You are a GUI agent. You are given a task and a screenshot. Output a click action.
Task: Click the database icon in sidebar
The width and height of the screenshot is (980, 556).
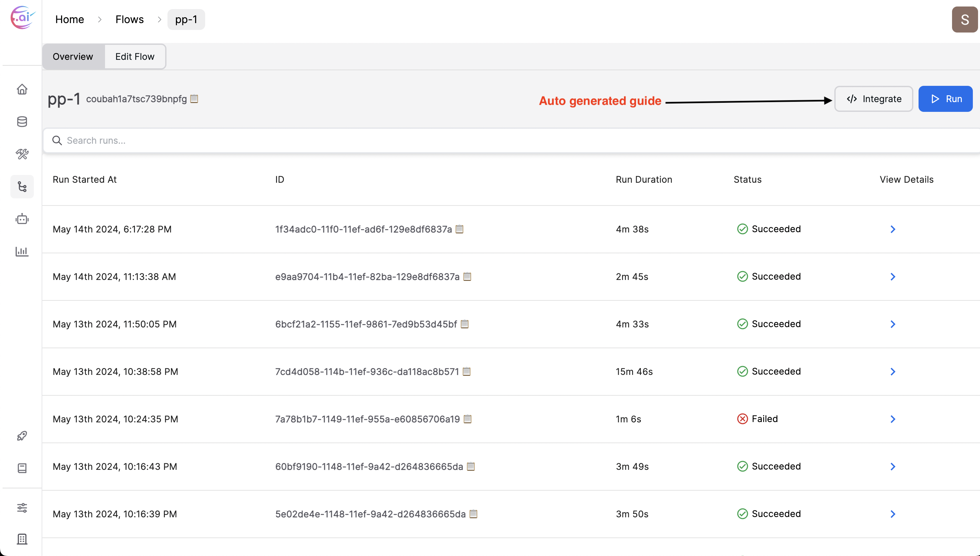point(22,122)
